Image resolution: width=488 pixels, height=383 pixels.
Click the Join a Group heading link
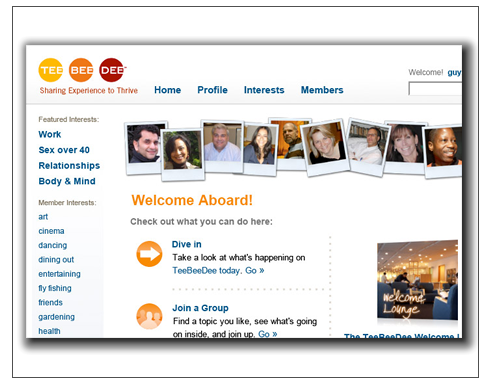click(x=200, y=308)
